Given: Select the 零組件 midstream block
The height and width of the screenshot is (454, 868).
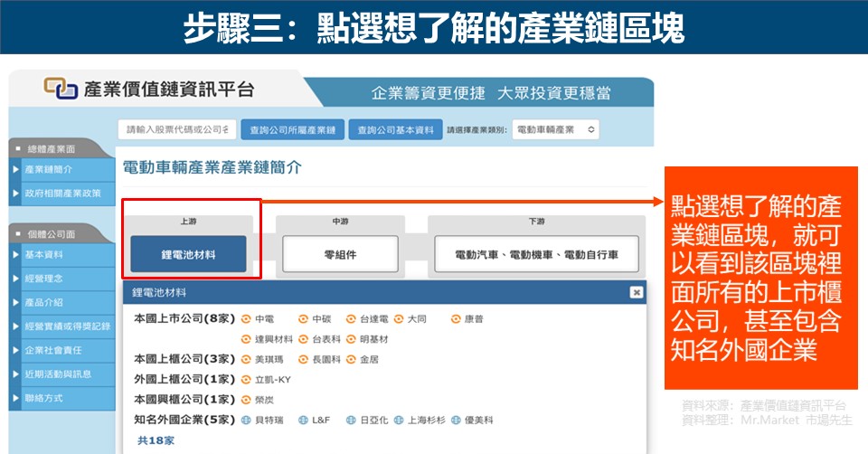Looking at the screenshot, I should [x=340, y=254].
